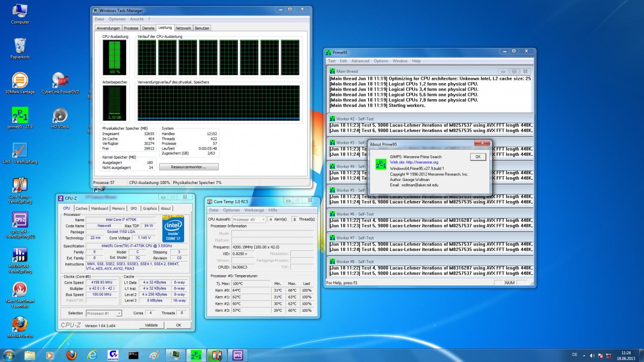
Task: Select the Mozilla Firefox desktop icon
Action: point(20,327)
